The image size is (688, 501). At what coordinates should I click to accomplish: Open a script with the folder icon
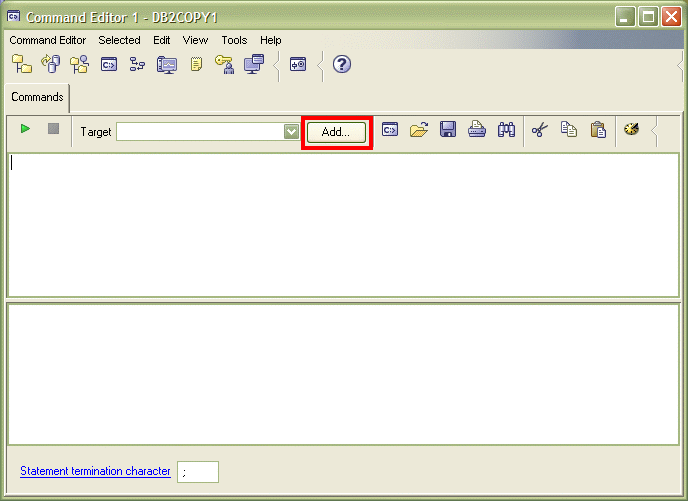419,130
